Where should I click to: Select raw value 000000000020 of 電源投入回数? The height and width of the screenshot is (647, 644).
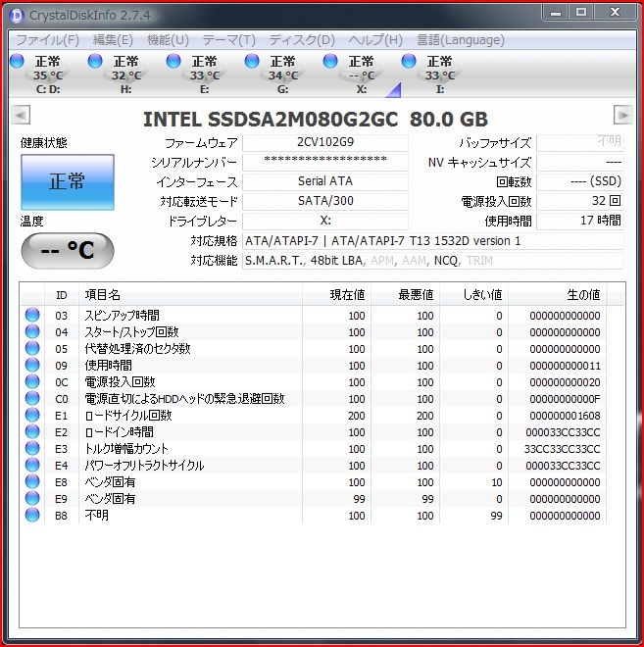(565, 382)
